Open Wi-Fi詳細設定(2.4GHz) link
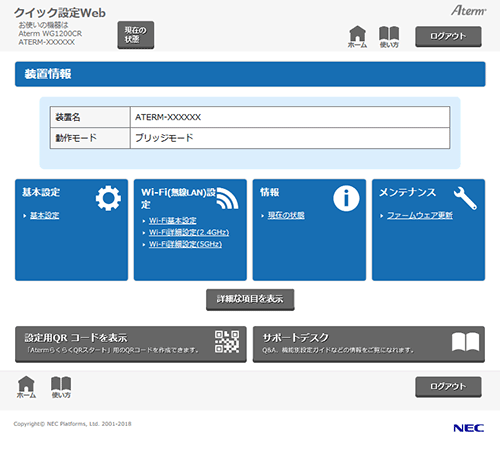 [189, 232]
